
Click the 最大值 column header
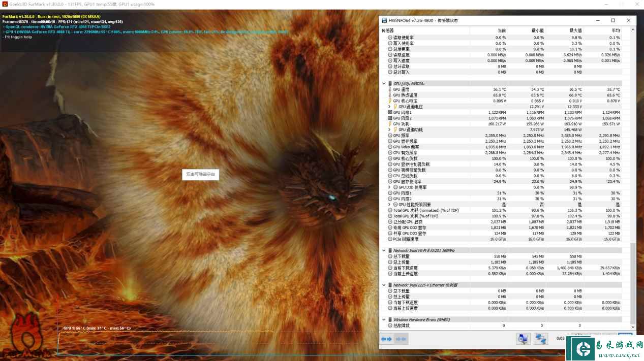click(x=575, y=30)
